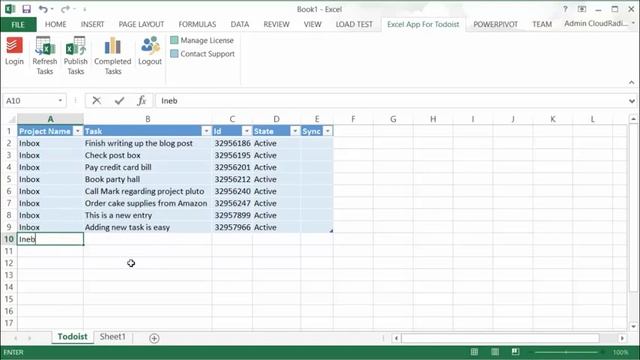Open the Customize Quick Access Toolbar dropdown
The height and width of the screenshot is (360, 640).
click(x=85, y=9)
